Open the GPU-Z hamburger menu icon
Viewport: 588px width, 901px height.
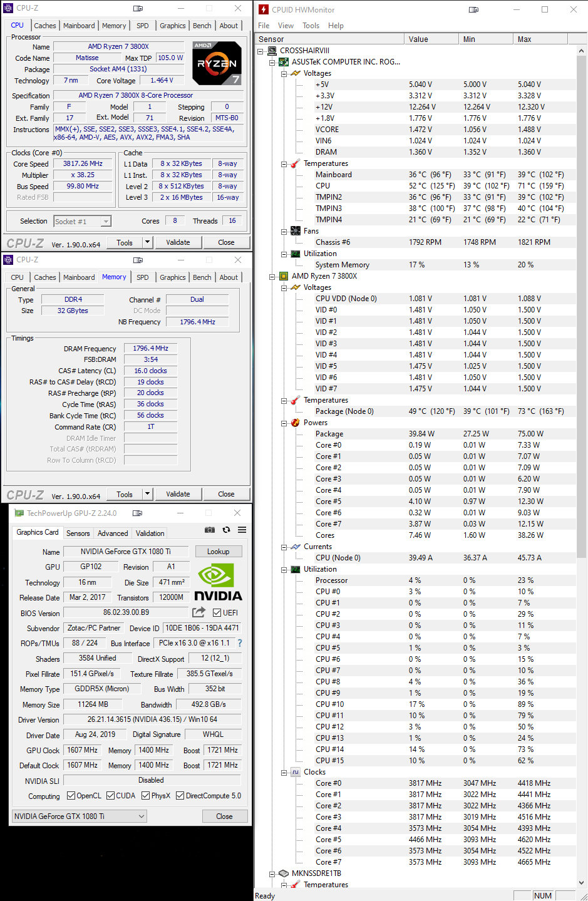(242, 530)
